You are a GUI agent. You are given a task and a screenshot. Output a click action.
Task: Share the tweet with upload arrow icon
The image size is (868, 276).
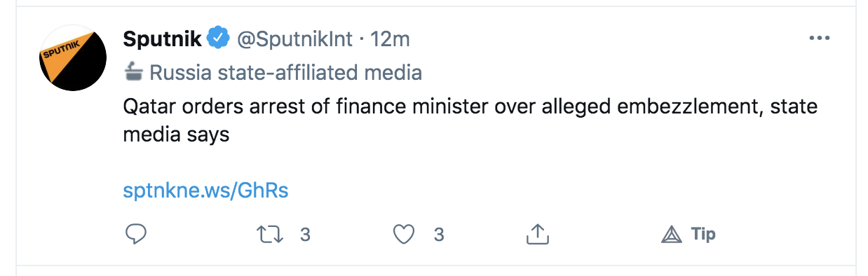[536, 234]
